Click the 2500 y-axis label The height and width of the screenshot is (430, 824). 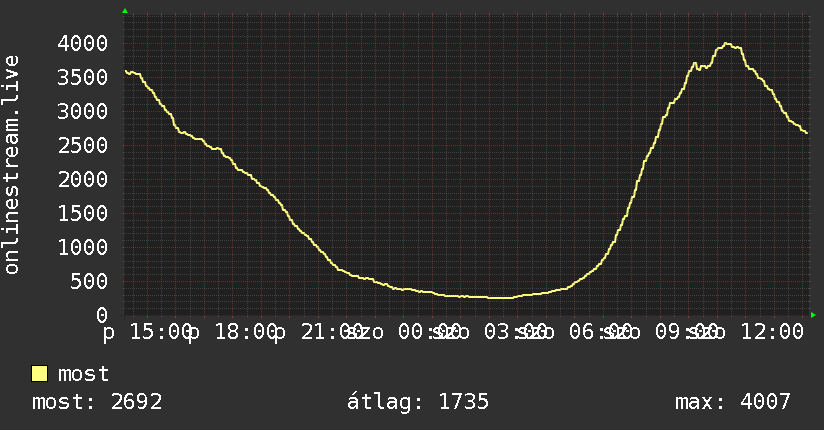pos(83,146)
